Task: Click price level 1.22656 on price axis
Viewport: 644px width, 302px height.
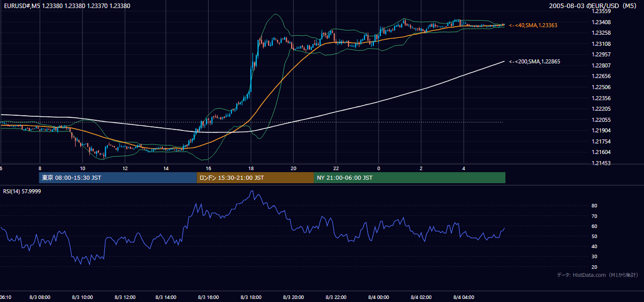Action: (601, 76)
